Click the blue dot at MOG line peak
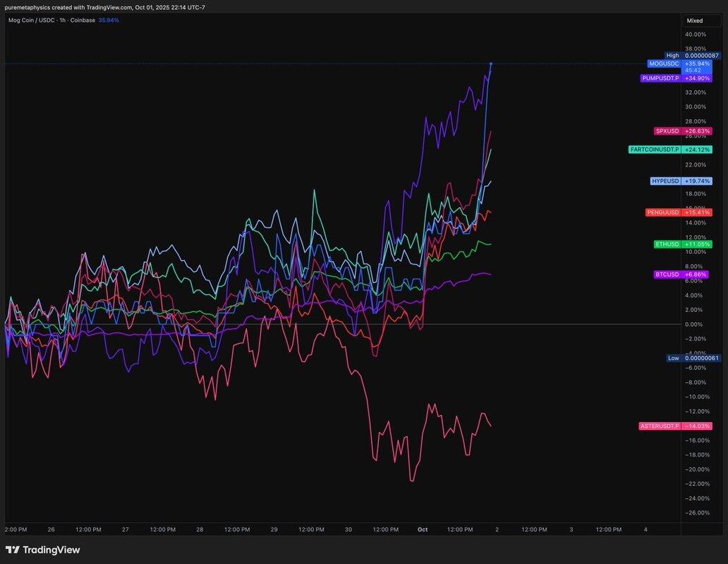Image resolution: width=728 pixels, height=564 pixels. 491,64
